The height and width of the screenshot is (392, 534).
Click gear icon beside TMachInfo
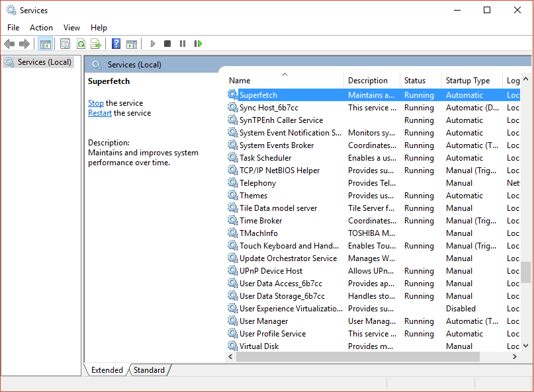point(233,233)
